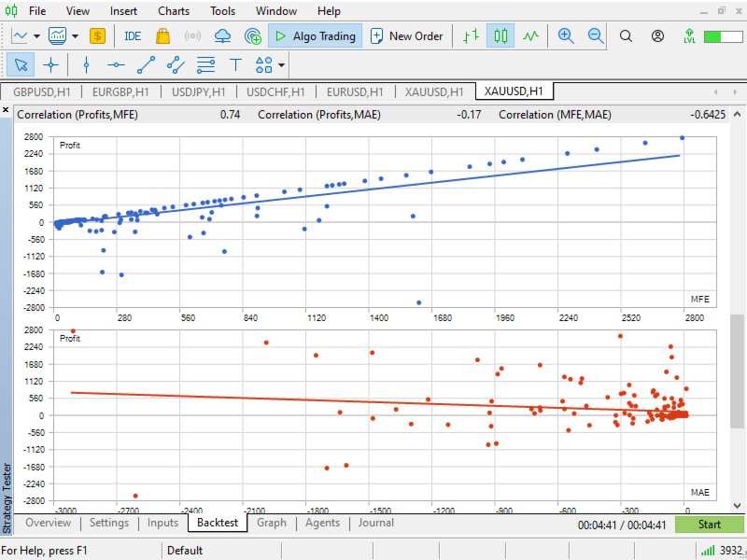
Task: Open the search magnifier
Action: coord(626,36)
